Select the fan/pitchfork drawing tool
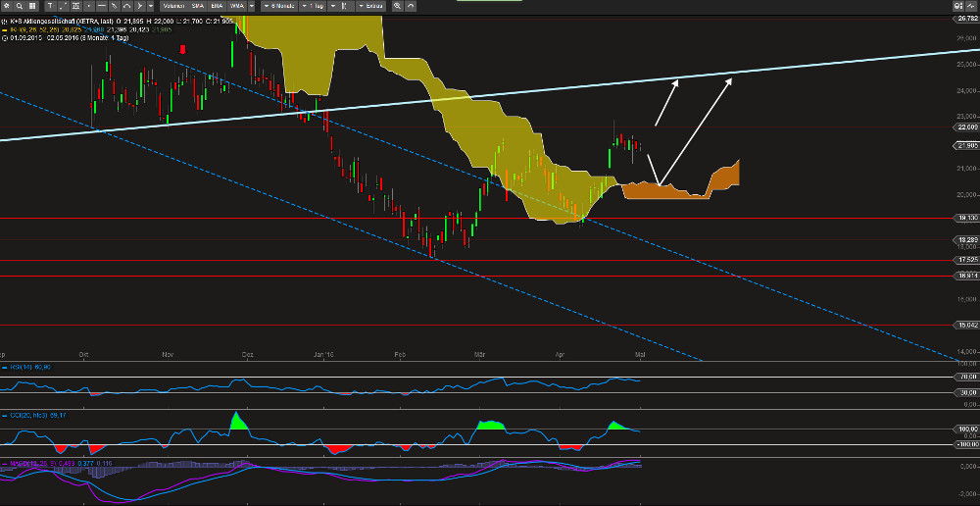Screen dimensions: 980x506 point(140,6)
